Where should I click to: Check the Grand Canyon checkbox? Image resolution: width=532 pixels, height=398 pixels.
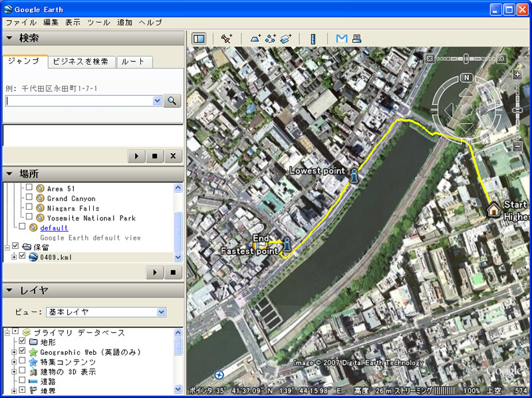(29, 197)
